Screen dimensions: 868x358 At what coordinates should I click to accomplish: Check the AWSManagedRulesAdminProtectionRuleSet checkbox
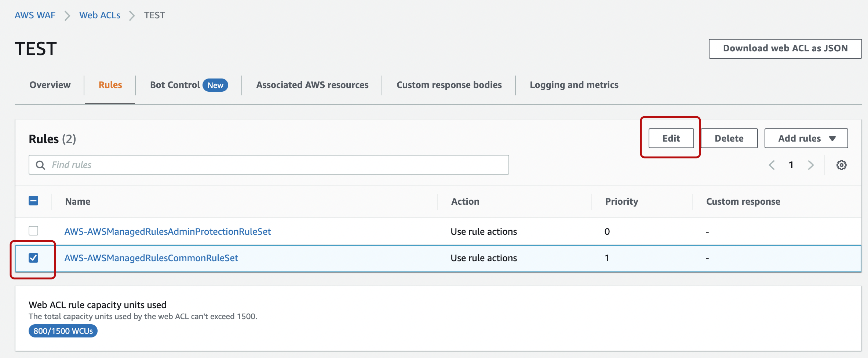[x=33, y=231]
